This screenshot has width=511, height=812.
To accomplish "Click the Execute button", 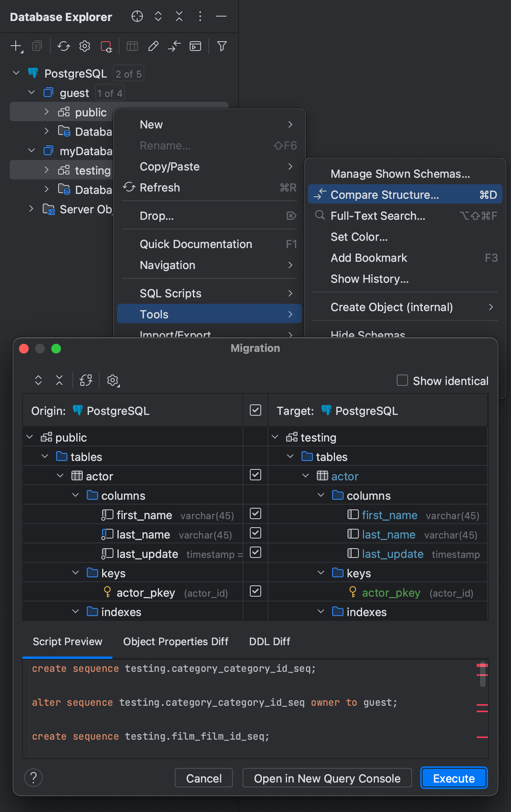I will 454,778.
